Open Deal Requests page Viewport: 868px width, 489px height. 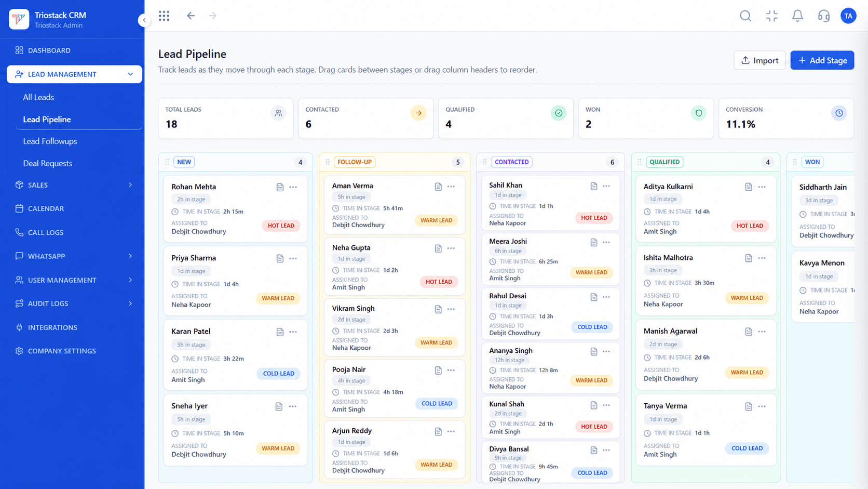(x=48, y=163)
